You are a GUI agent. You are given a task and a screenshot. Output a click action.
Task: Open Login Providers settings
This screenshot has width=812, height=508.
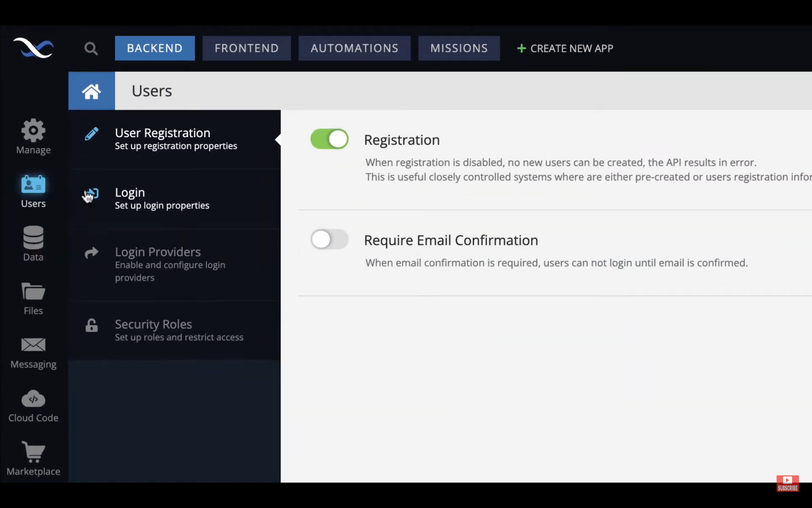pyautogui.click(x=170, y=264)
